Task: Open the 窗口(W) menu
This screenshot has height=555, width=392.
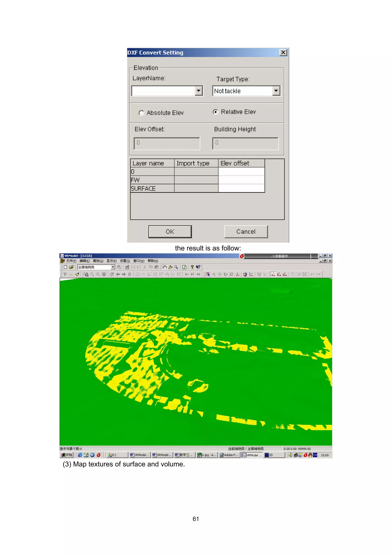Action: (139, 261)
